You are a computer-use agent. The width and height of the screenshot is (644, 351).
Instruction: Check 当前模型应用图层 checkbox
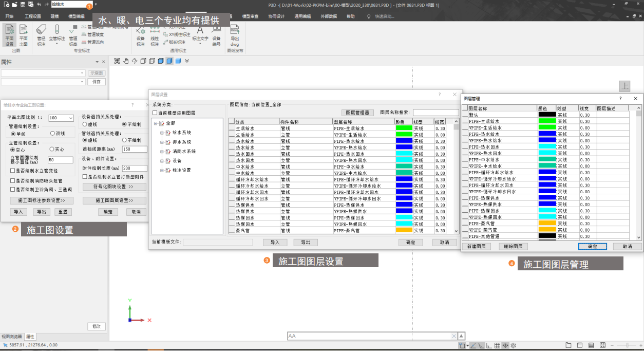click(x=155, y=113)
